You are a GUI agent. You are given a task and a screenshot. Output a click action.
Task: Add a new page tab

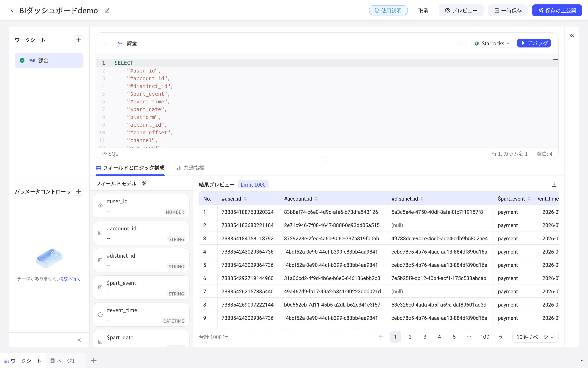click(94, 361)
